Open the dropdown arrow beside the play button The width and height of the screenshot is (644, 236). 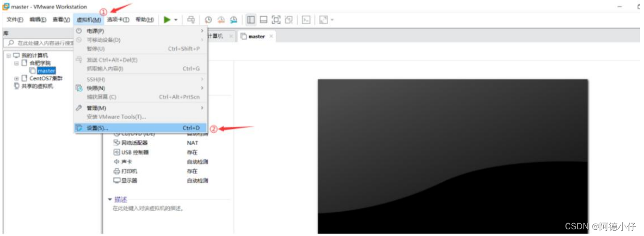176,20
